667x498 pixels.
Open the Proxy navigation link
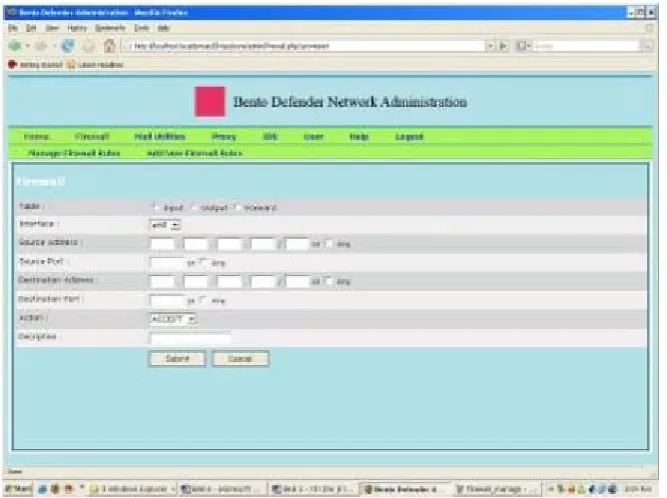coord(224,137)
